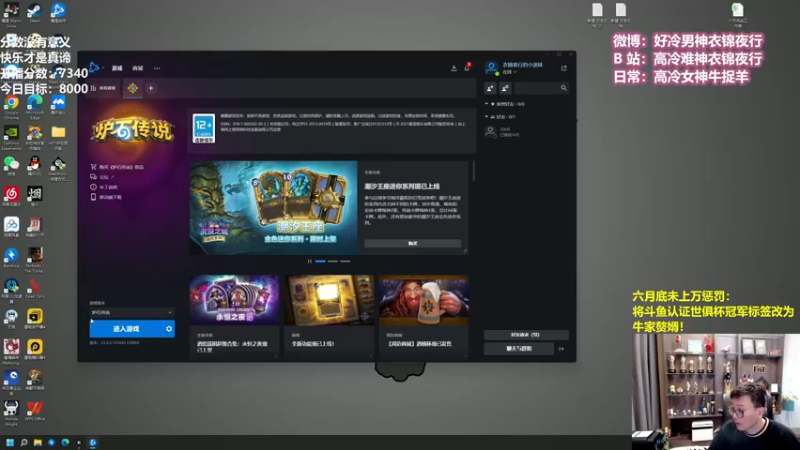Open taskbar search
The height and width of the screenshot is (450, 800).
coord(23,442)
